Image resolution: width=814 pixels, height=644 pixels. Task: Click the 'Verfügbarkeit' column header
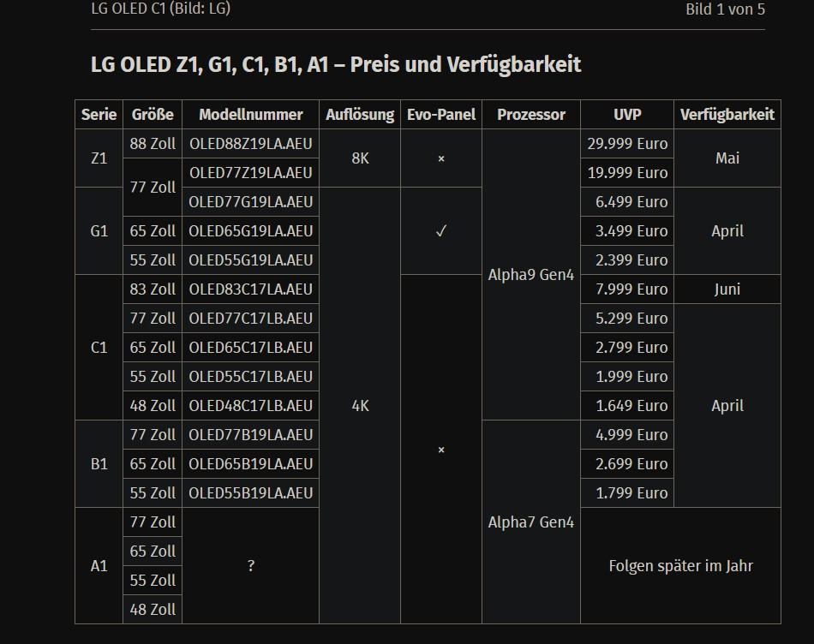727,114
